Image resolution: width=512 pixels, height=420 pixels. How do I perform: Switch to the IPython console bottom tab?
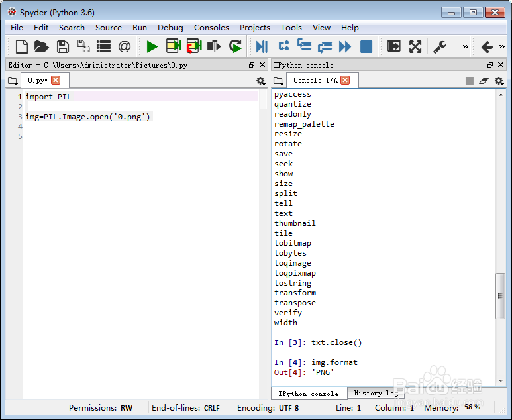click(309, 394)
